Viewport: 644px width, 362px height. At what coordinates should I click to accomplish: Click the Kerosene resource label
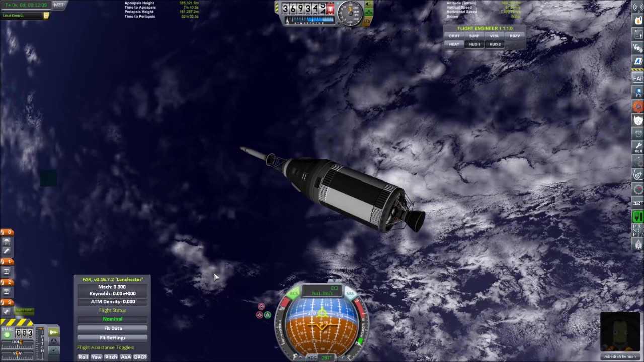click(x=23, y=310)
